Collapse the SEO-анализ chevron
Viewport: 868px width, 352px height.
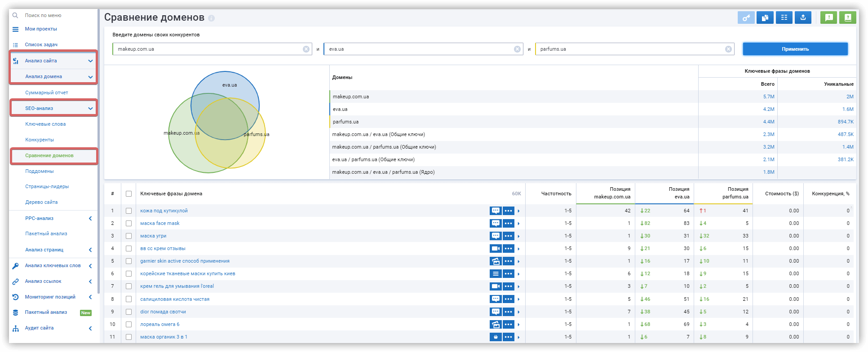(90, 109)
